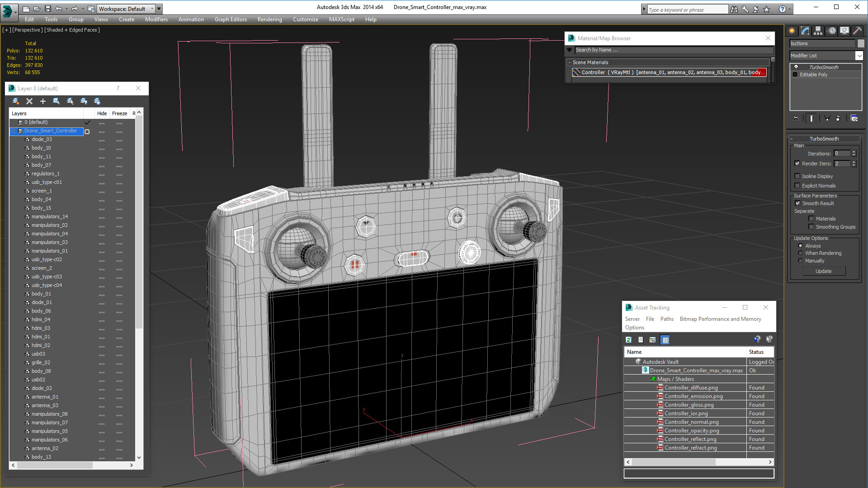Open the Display tab in command panel
The image size is (868, 488).
[x=844, y=31]
